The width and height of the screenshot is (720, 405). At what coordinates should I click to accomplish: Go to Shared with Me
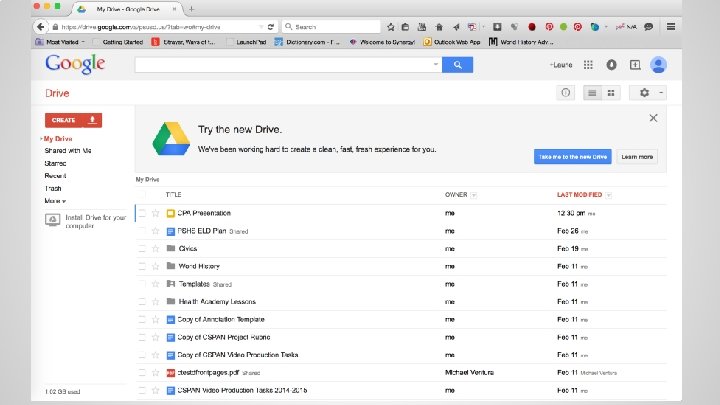click(x=67, y=150)
